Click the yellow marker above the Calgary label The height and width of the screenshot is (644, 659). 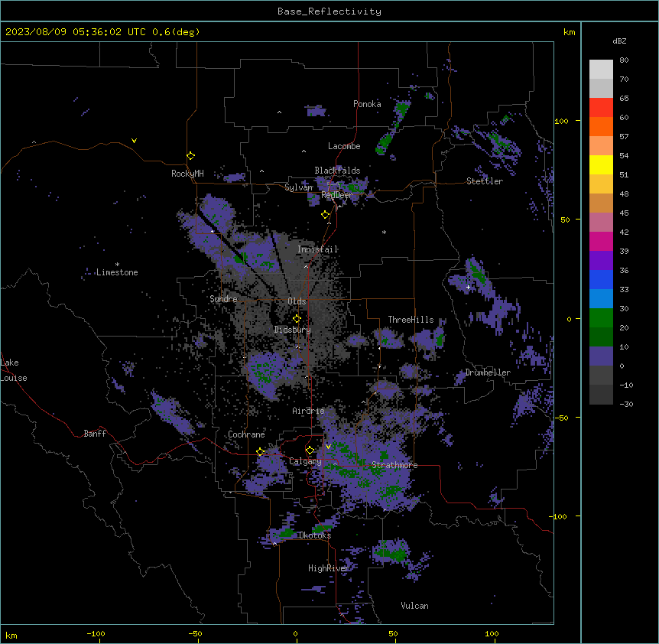(310, 450)
